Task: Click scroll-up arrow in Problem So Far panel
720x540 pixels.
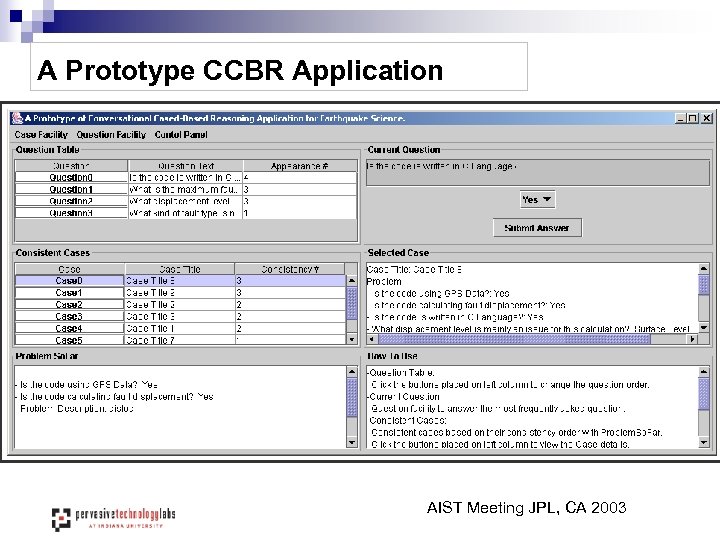Action: point(352,372)
